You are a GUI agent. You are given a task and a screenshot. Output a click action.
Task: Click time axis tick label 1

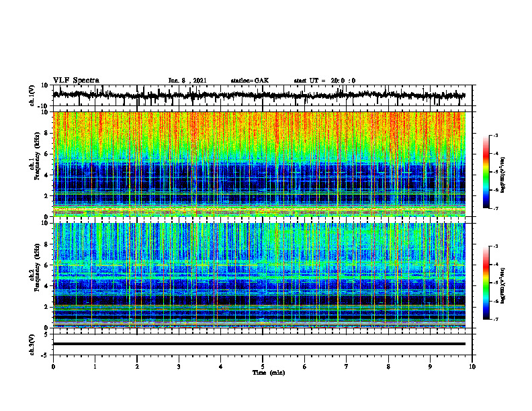click(95, 367)
